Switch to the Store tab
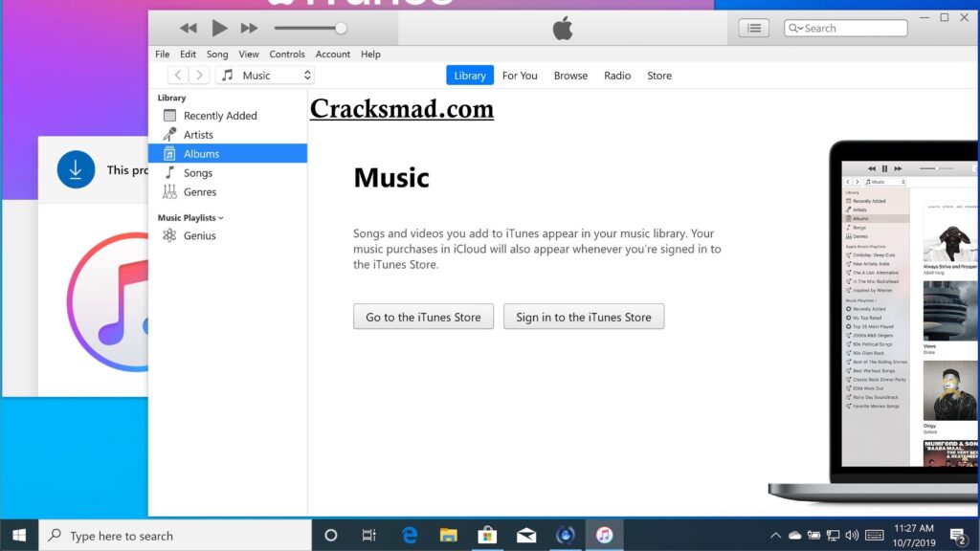Image resolution: width=980 pixels, height=551 pixels. click(659, 76)
